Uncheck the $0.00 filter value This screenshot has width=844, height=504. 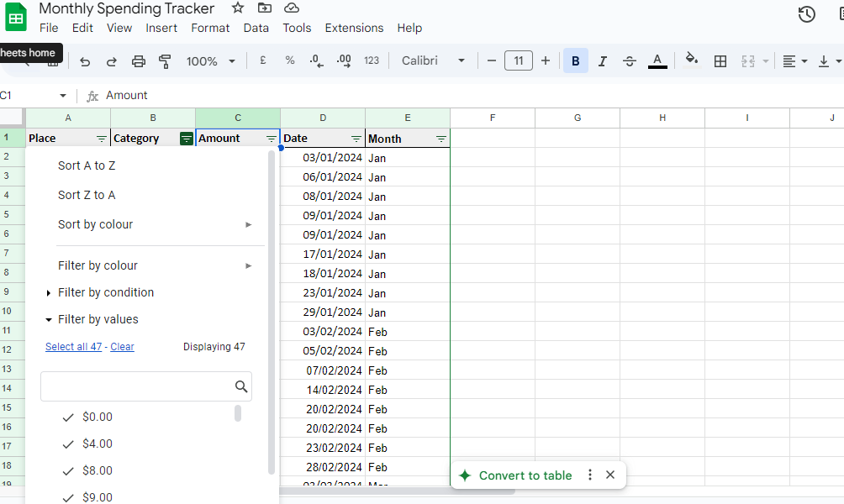pyautogui.click(x=68, y=416)
